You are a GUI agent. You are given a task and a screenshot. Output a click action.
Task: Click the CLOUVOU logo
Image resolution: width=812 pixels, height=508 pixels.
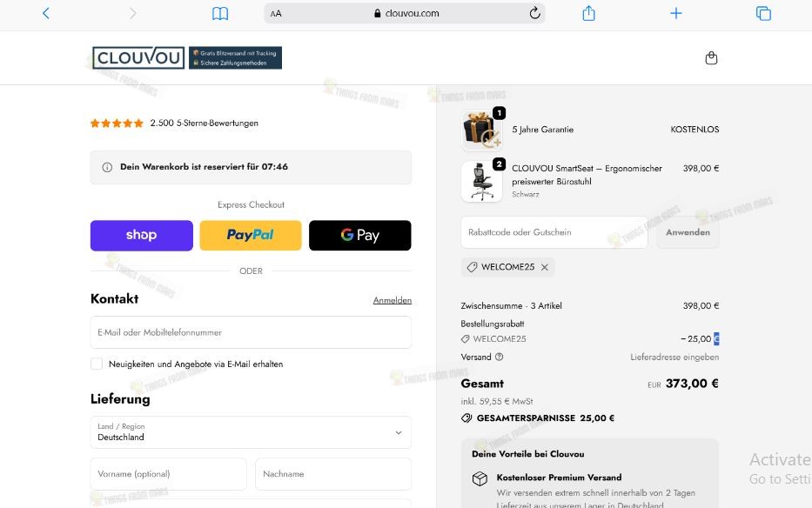(x=138, y=57)
